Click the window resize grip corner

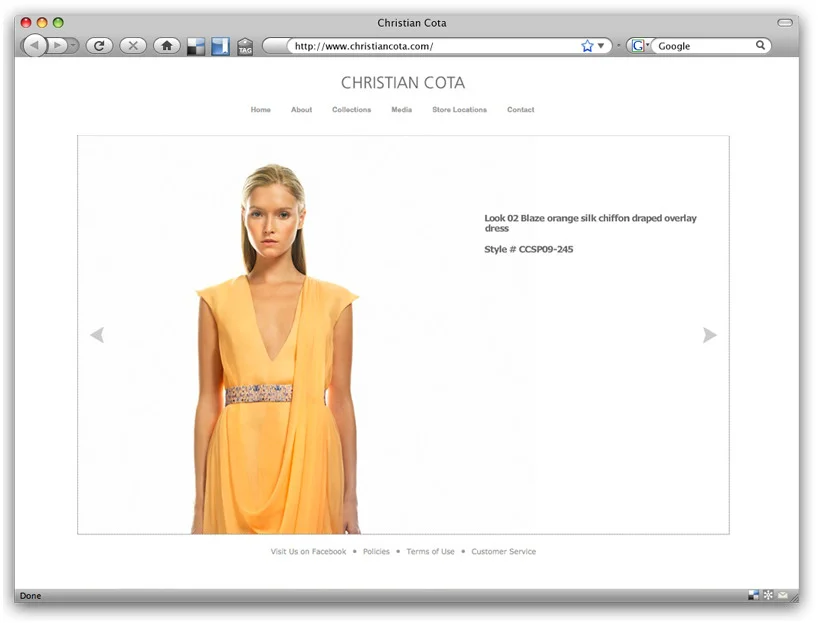[794, 597]
